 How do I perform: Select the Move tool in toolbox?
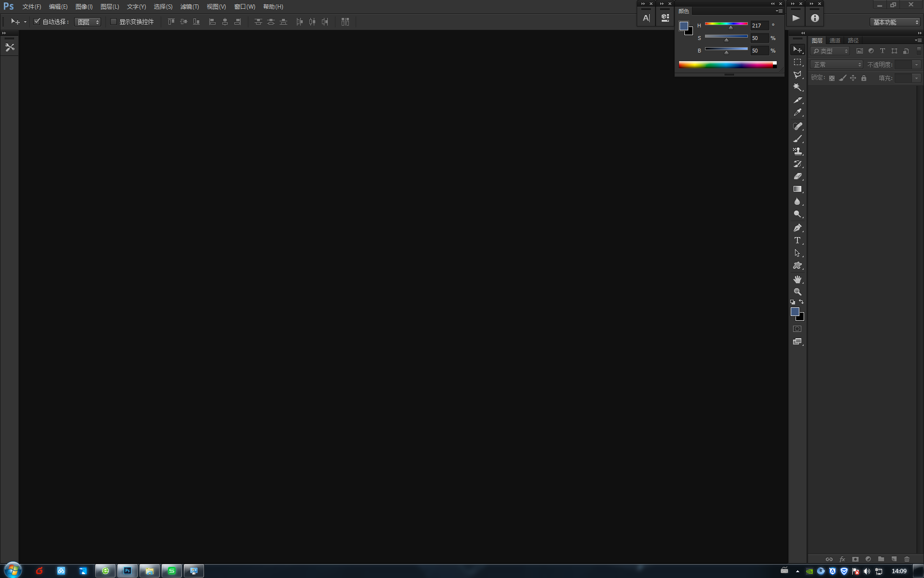click(x=797, y=50)
